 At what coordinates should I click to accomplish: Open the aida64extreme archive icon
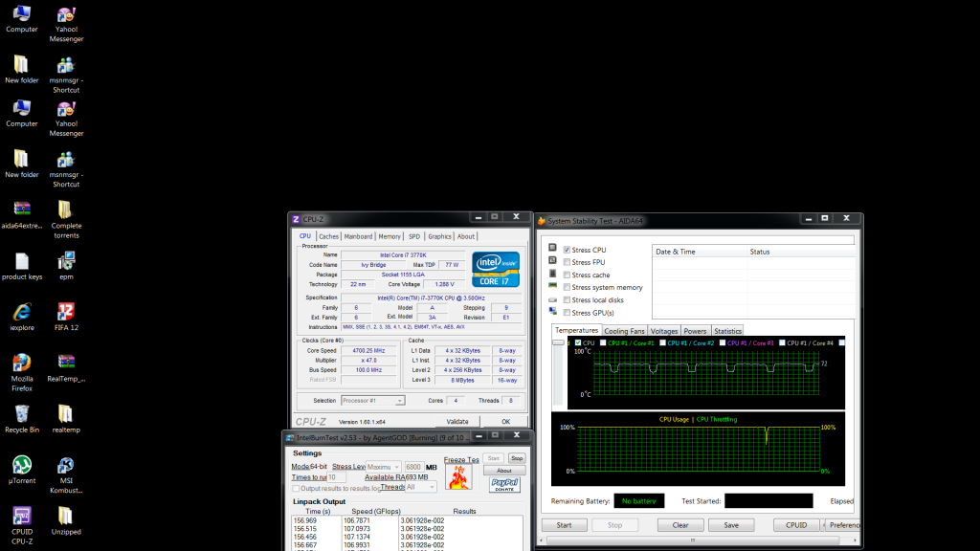tap(21, 209)
